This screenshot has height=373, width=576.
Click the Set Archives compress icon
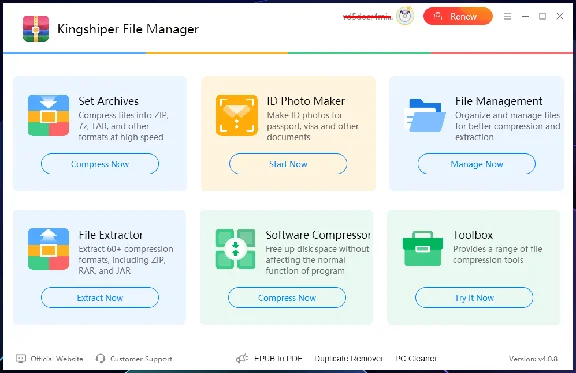click(48, 115)
